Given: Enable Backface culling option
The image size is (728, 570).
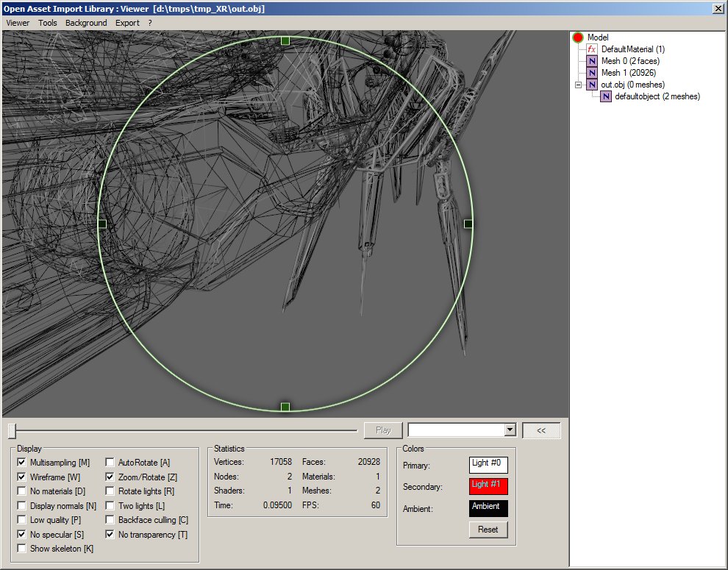Looking at the screenshot, I should point(110,520).
